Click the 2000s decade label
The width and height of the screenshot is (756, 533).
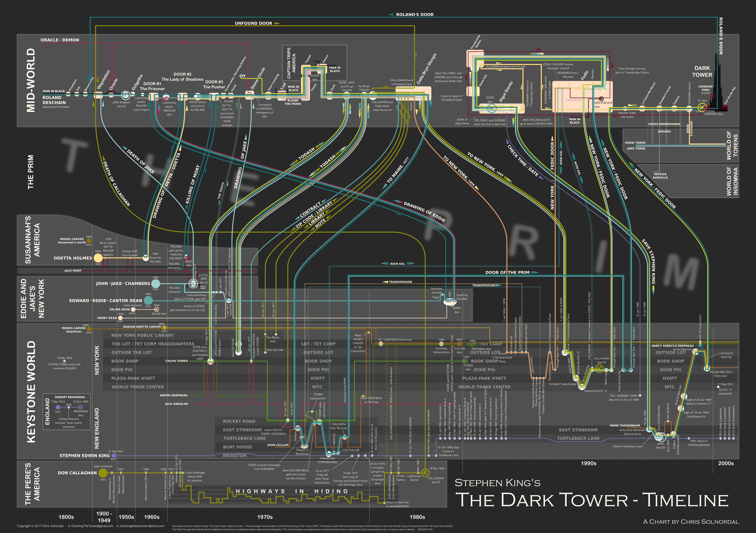pos(726,464)
